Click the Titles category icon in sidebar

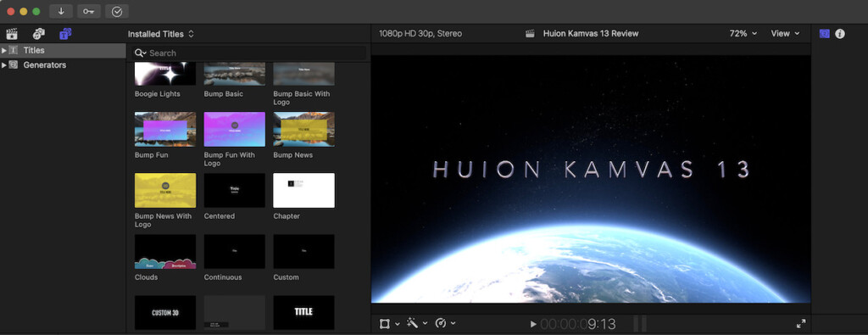click(14, 50)
